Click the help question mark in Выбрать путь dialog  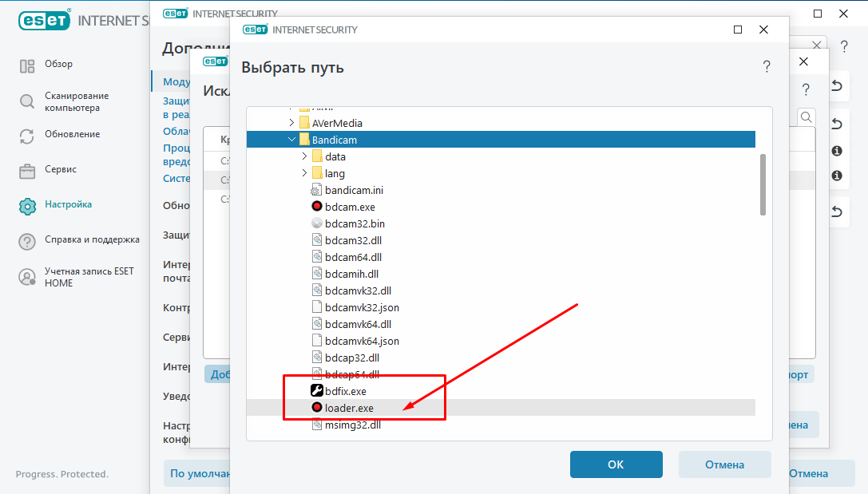767,67
